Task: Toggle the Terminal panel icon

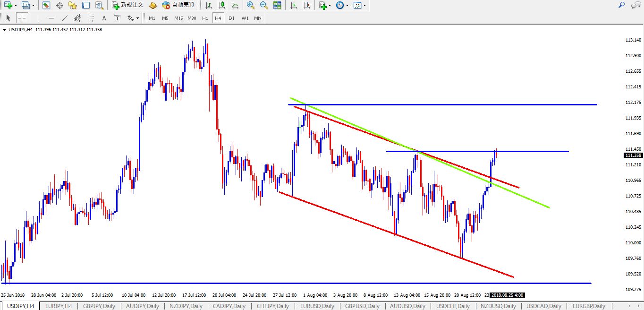Action: pyautogui.click(x=86, y=5)
